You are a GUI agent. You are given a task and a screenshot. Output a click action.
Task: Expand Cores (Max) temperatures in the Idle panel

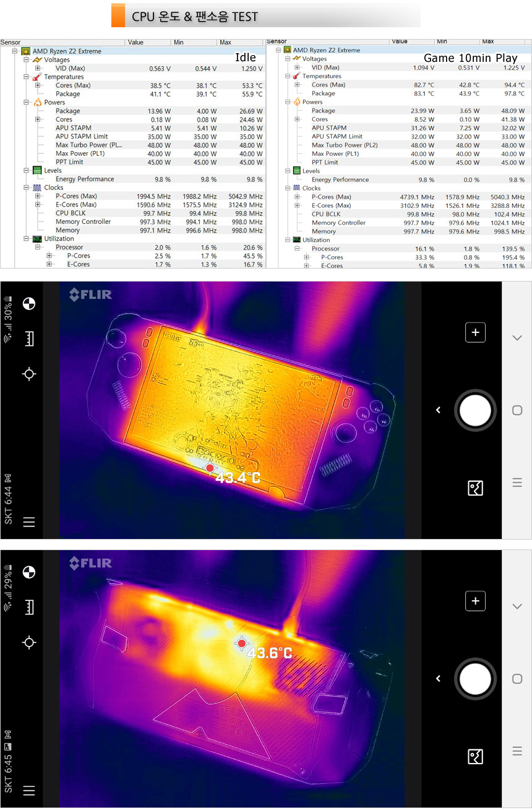coord(38,85)
